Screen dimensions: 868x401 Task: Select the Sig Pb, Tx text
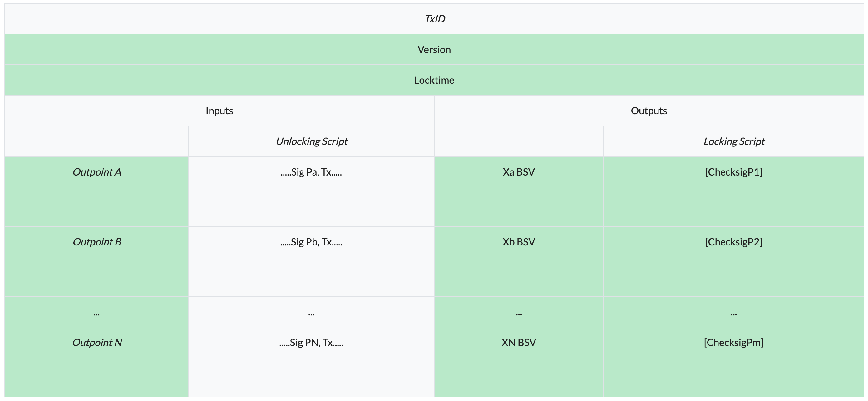tap(311, 242)
